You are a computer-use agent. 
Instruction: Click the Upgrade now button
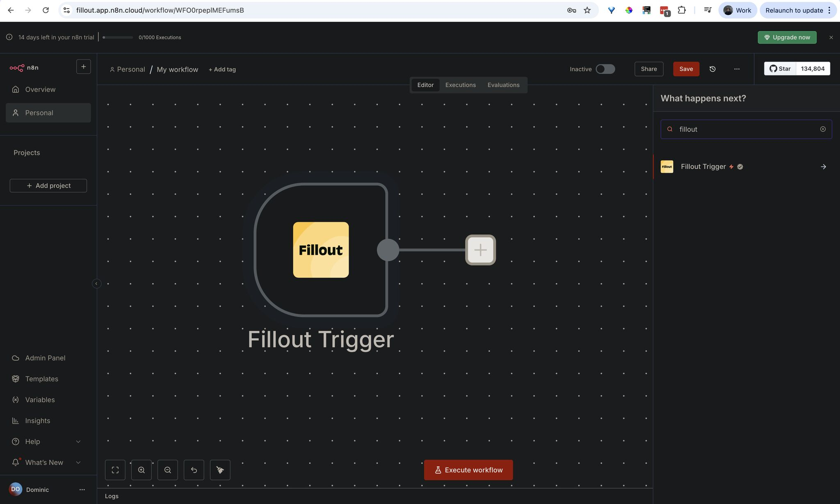(x=787, y=37)
